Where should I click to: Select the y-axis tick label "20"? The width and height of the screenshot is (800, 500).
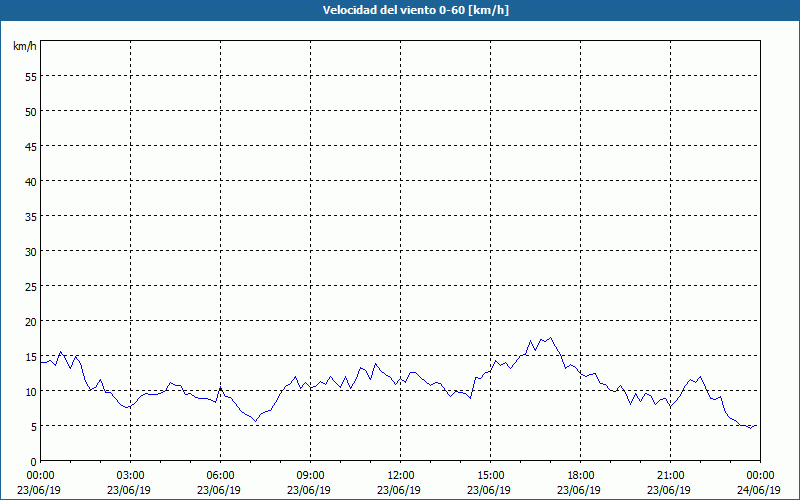tap(30, 322)
